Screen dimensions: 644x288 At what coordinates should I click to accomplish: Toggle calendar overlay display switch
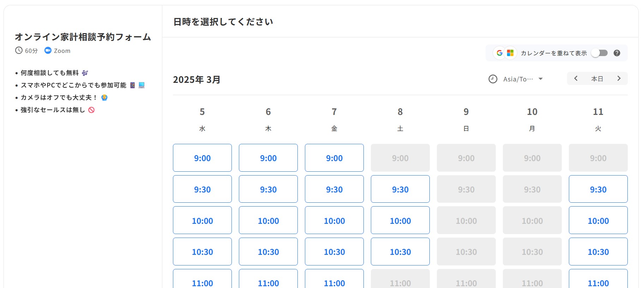[600, 53]
